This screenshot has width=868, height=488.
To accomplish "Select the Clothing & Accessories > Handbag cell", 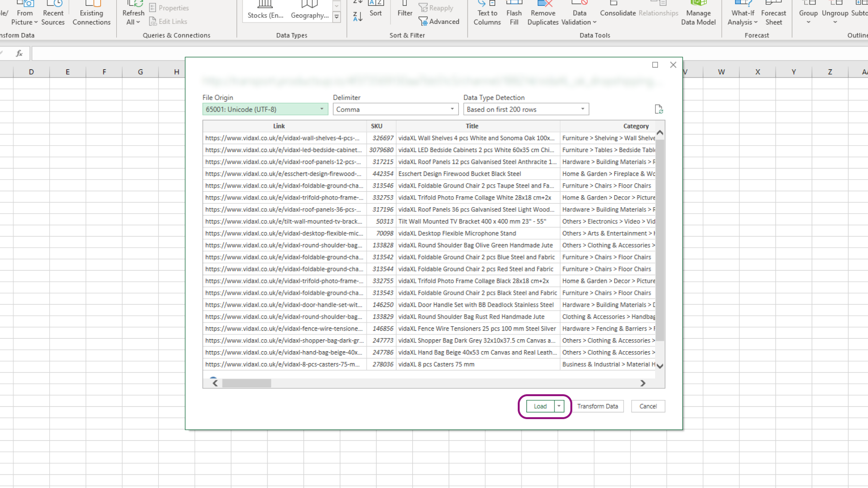I will pos(608,317).
